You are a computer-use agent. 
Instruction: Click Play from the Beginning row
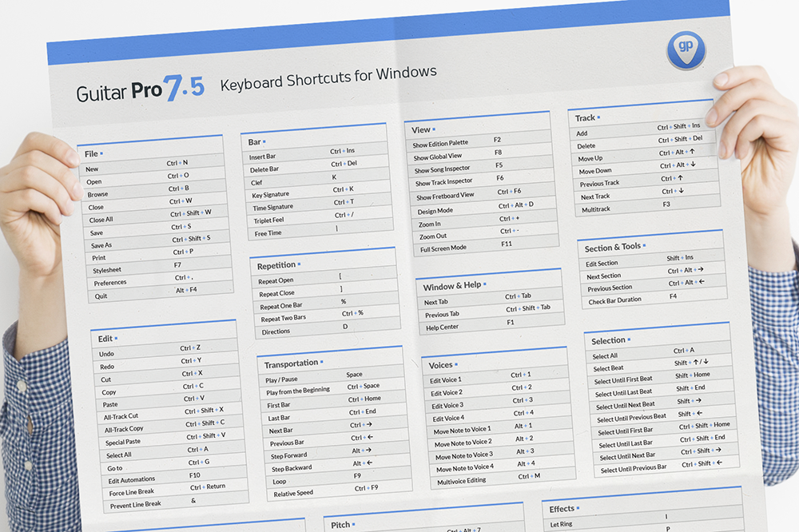tap(298, 391)
